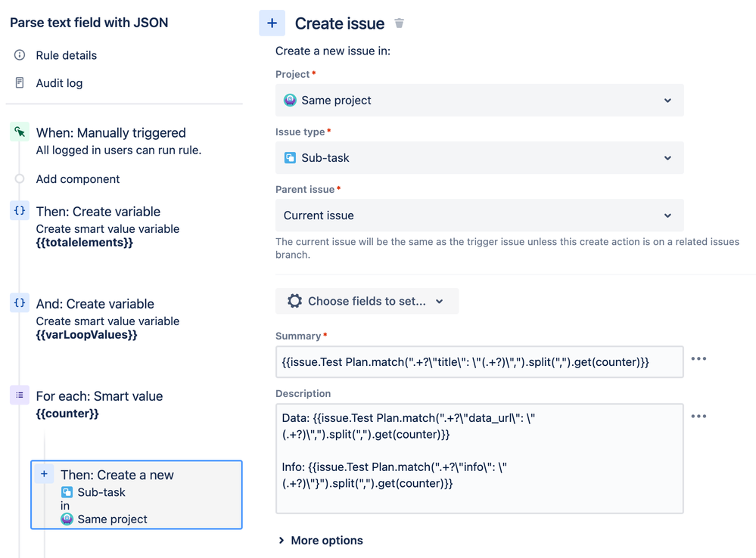Click the varLoopValues variable braces icon
756x558 pixels.
coord(20,303)
